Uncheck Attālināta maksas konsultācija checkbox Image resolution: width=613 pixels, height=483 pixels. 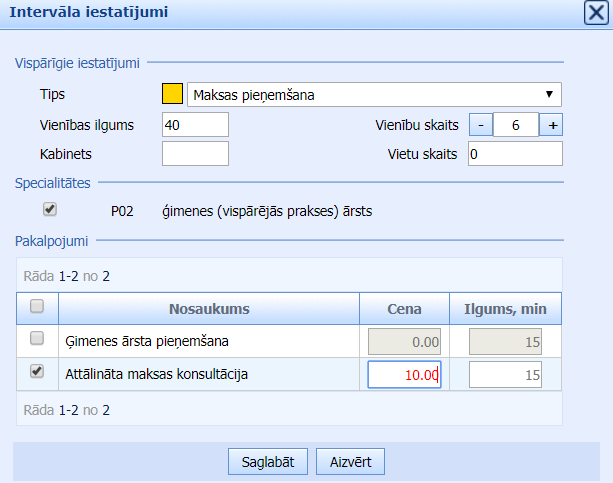[x=37, y=371]
